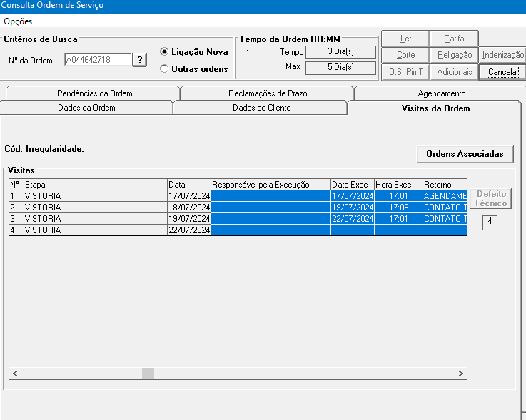This screenshot has height=420, width=526.
Task: Click the Indenização button
Action: pyautogui.click(x=502, y=55)
